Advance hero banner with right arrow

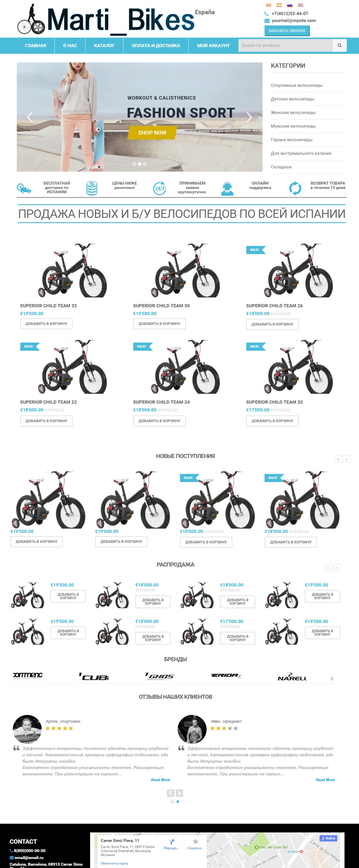coord(249,117)
